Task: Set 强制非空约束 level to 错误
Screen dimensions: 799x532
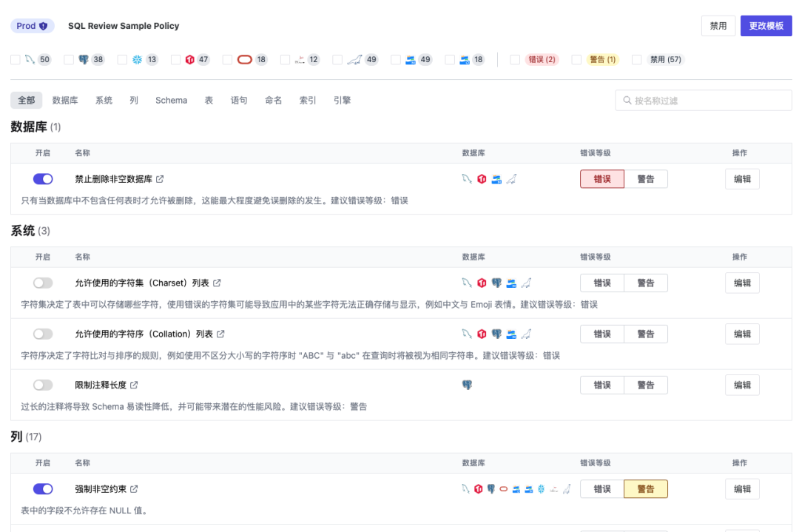Action: pos(601,488)
